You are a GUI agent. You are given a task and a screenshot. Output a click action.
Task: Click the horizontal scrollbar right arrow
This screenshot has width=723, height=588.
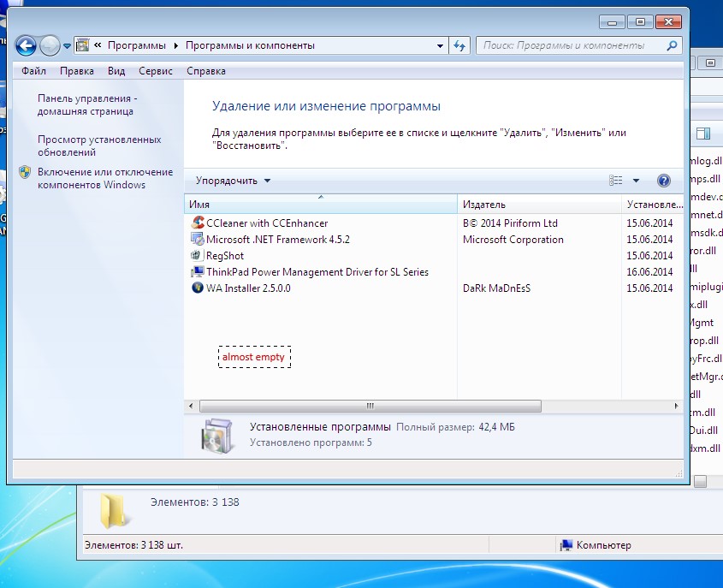tap(676, 406)
